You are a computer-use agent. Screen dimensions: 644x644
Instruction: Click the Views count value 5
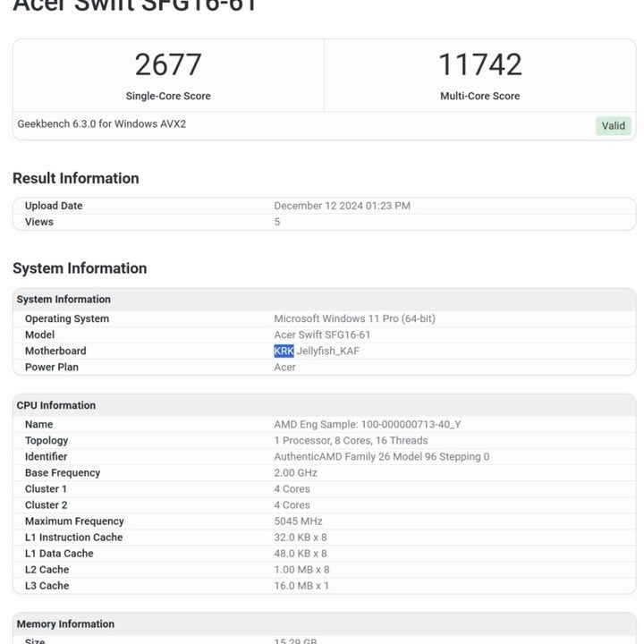tap(276, 222)
